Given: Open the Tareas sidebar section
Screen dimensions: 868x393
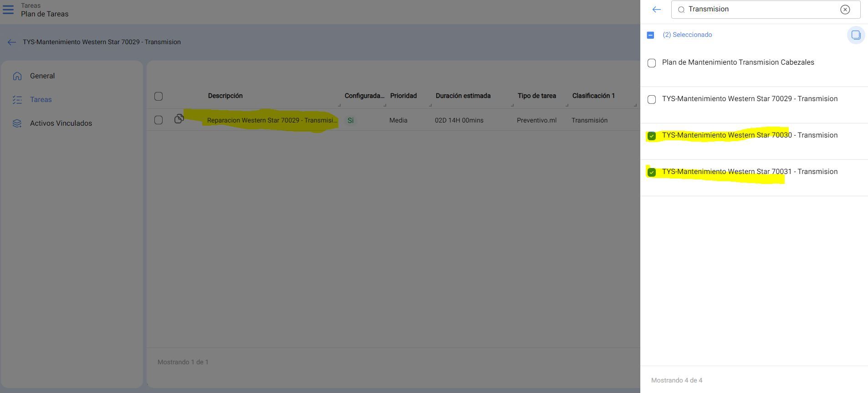Looking at the screenshot, I should click(41, 100).
